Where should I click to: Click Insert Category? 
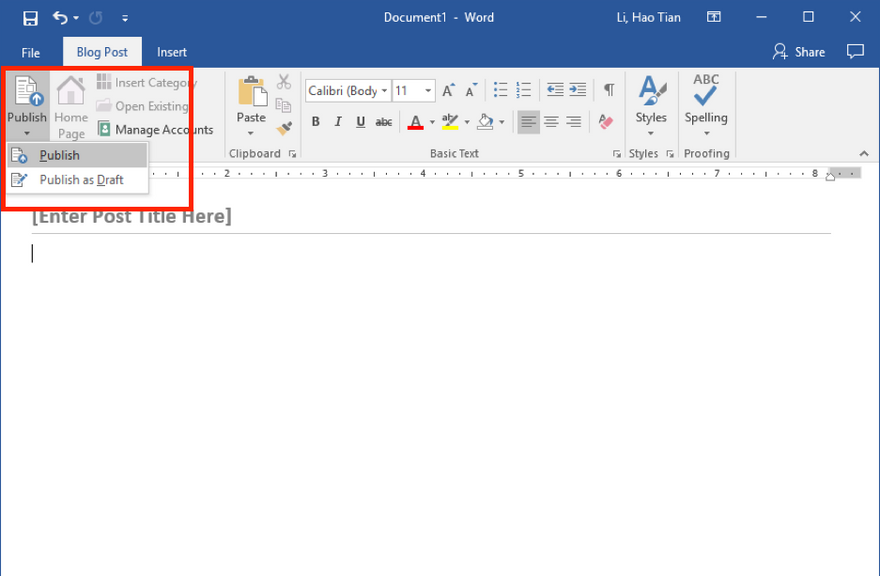147,83
